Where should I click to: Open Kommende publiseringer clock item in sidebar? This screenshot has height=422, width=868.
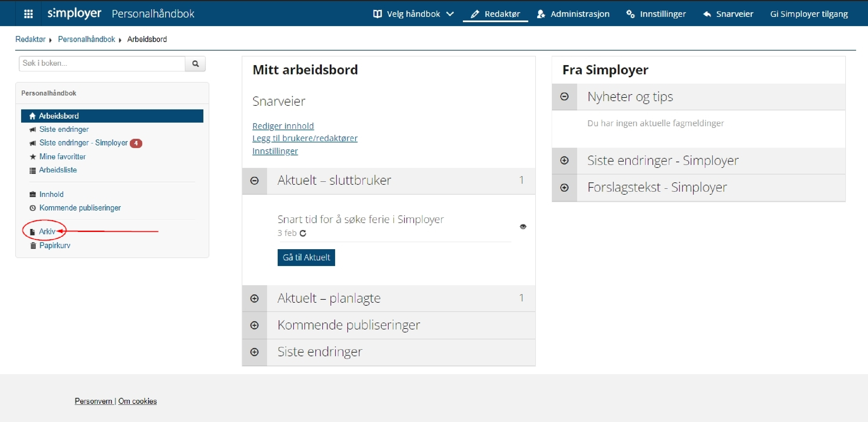pos(80,208)
